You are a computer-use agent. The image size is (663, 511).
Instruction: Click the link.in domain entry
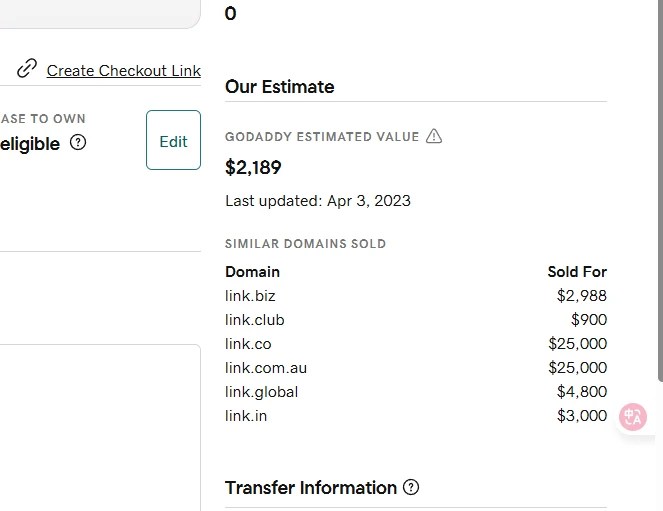pos(246,416)
